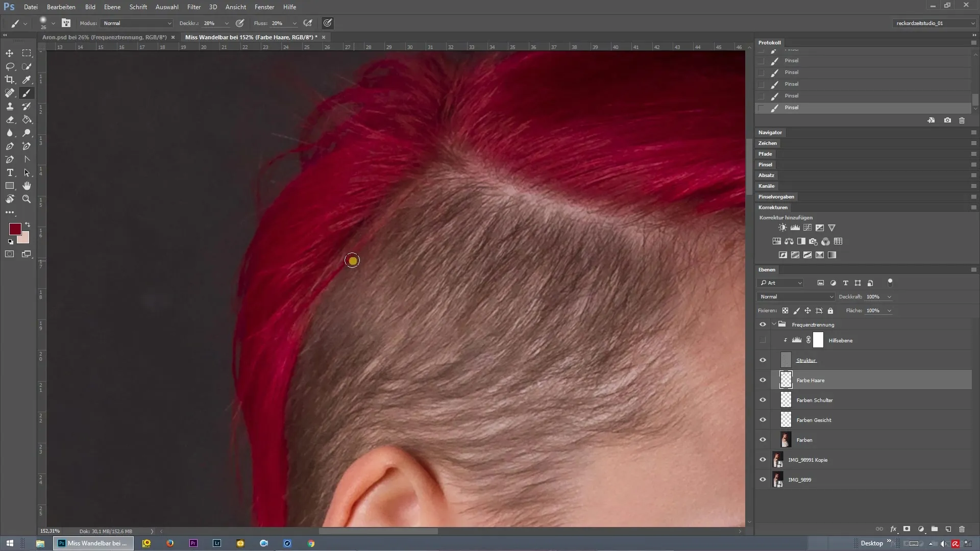
Task: Hide the Frequenztrennung group
Action: click(x=763, y=324)
